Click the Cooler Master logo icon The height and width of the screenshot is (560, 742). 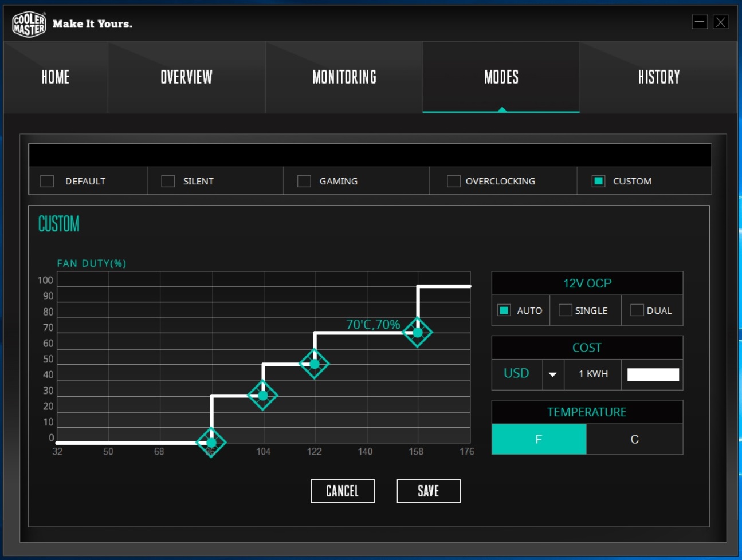click(29, 24)
